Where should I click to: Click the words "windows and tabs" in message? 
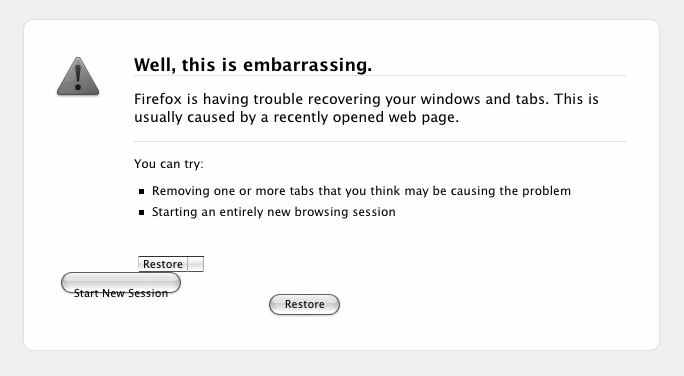click(x=483, y=99)
